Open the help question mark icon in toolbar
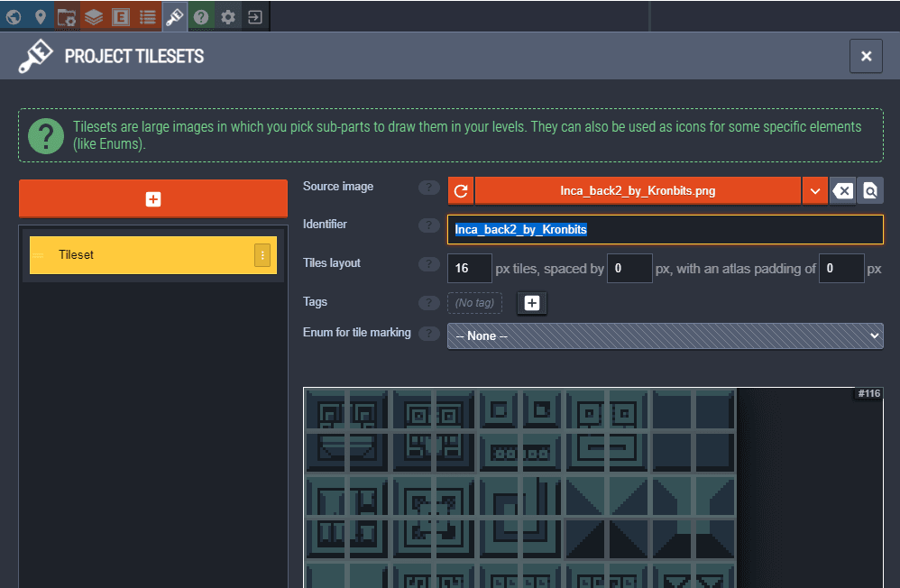This screenshot has width=900, height=588. pyautogui.click(x=201, y=16)
